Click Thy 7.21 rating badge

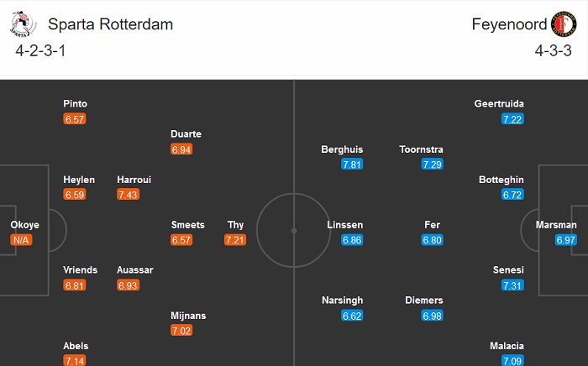235,240
